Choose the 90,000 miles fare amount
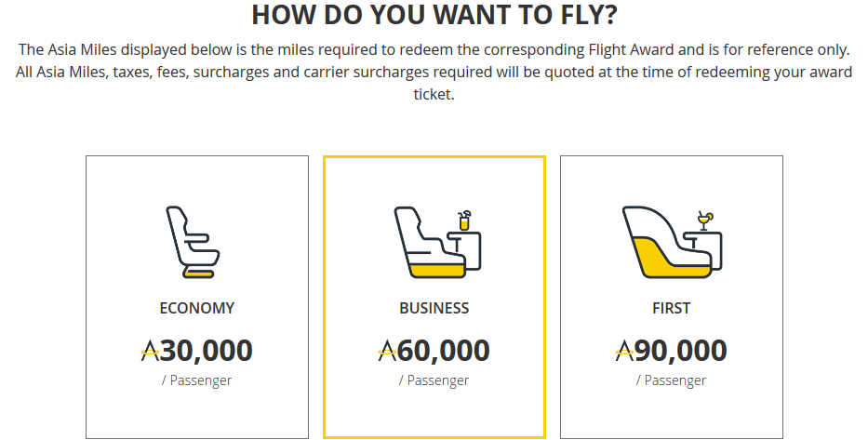Viewport: 868px width, 440px height. (x=681, y=351)
